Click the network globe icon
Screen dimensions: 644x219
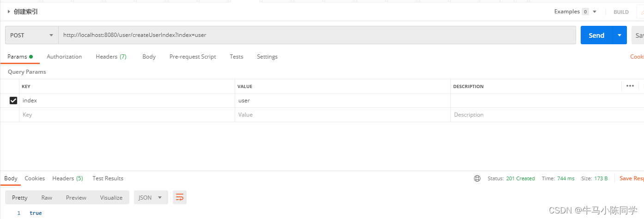477,178
